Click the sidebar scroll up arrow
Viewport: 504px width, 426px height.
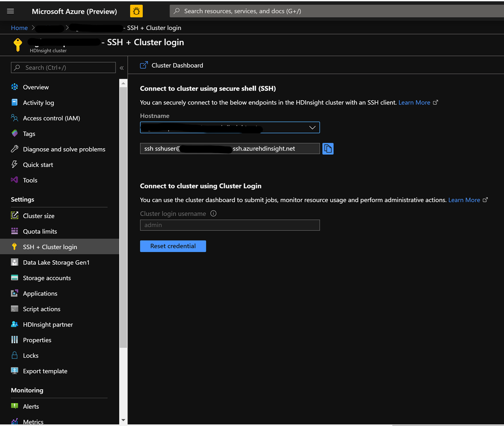pos(123,83)
